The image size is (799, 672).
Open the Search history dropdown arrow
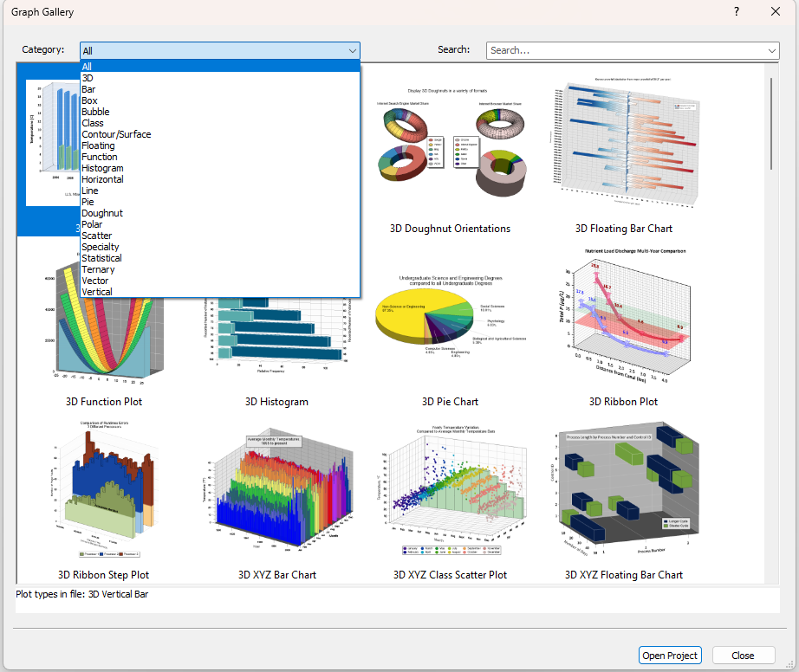coord(771,50)
